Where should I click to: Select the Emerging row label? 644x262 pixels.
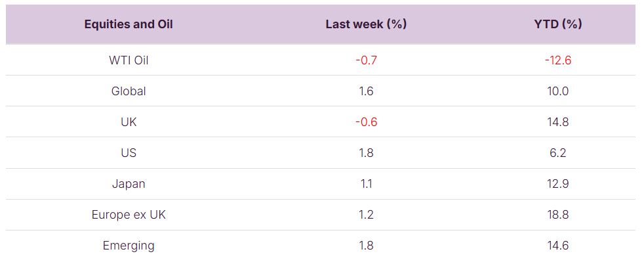point(129,246)
